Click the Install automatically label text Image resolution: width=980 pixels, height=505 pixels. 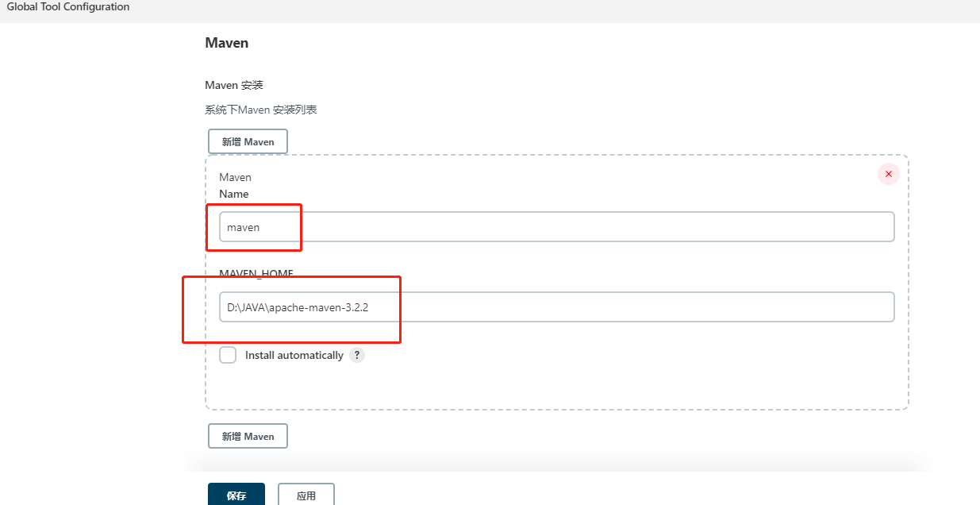(x=294, y=355)
